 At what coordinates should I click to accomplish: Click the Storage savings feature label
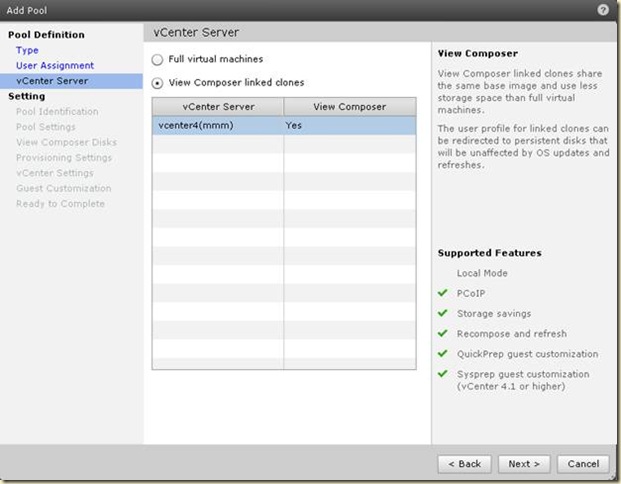click(494, 314)
